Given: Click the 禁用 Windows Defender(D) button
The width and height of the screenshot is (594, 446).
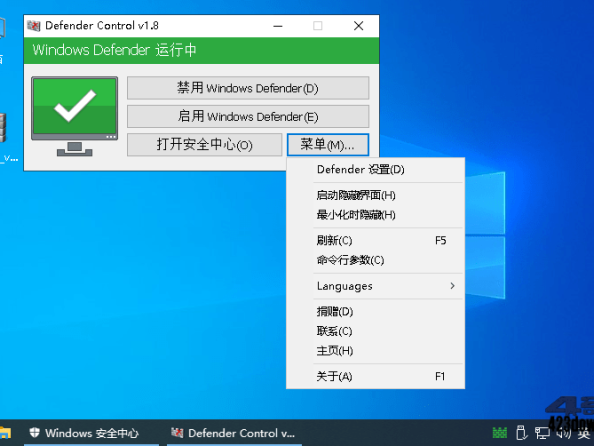Looking at the screenshot, I should coord(248,88).
